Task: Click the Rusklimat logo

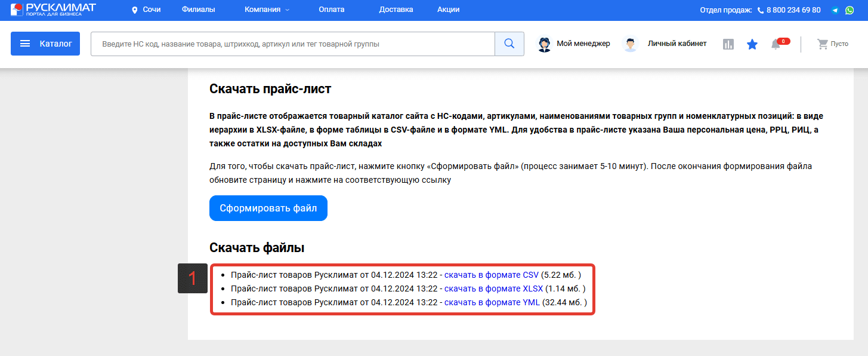Action: point(52,10)
